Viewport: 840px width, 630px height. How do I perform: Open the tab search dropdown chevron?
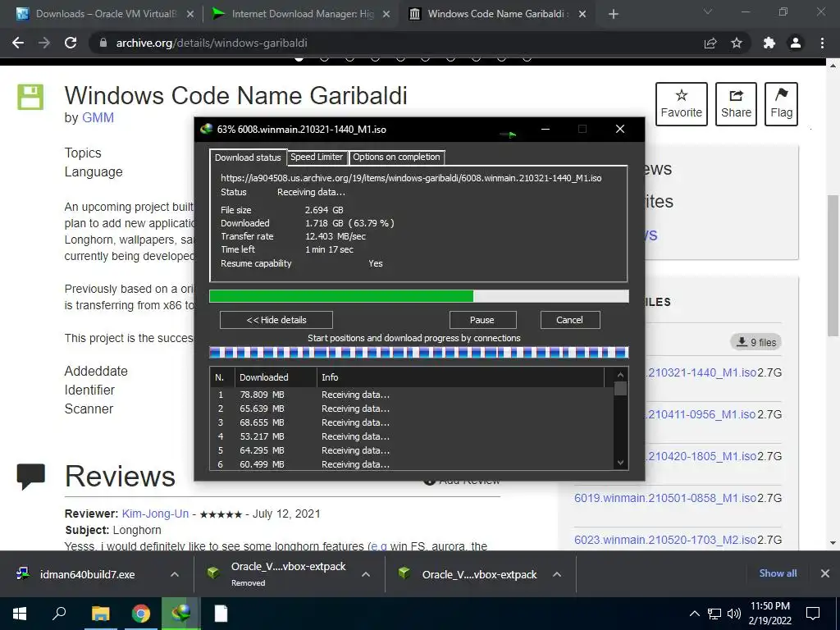click(x=708, y=11)
